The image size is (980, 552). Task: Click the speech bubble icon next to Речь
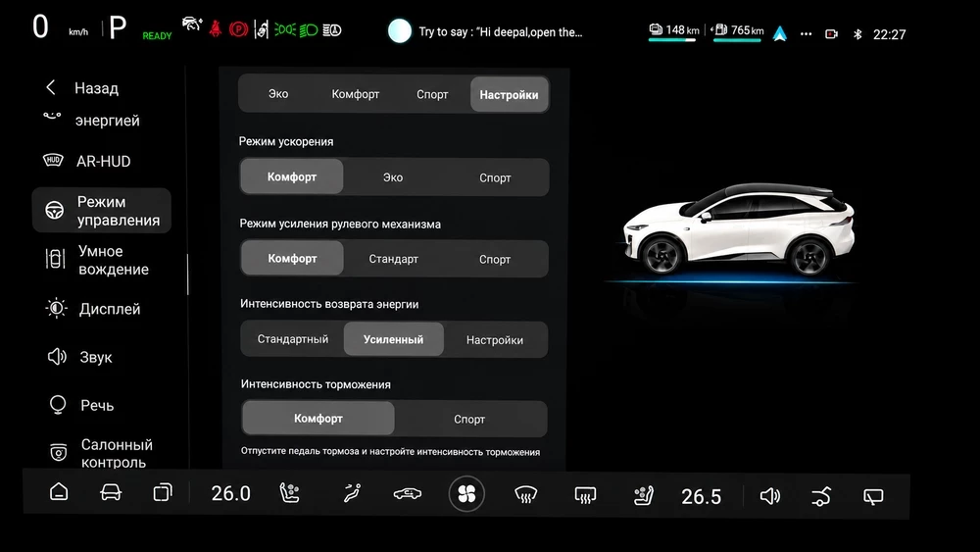[58, 405]
